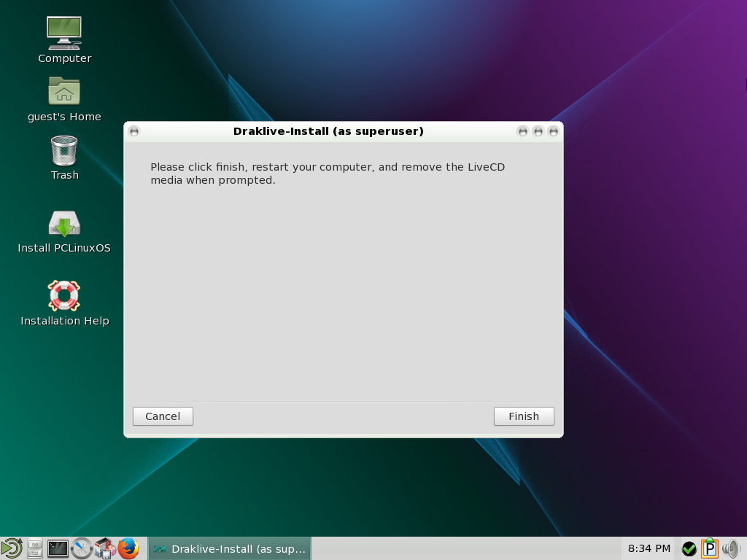This screenshot has height=560, width=747.
Task: Click Finish in the Draklive-Install dialog
Action: point(524,416)
